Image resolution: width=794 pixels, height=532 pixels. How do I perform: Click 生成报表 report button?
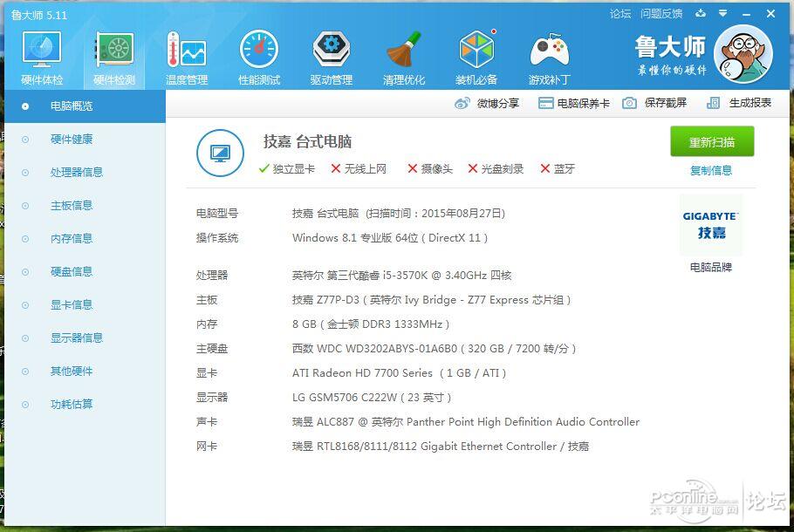click(x=739, y=103)
